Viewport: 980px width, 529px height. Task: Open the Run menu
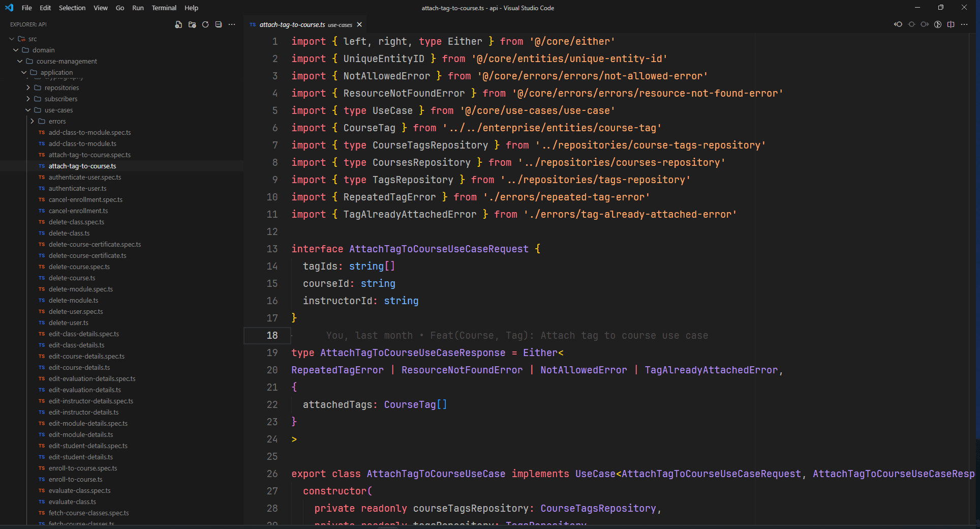[x=137, y=8]
